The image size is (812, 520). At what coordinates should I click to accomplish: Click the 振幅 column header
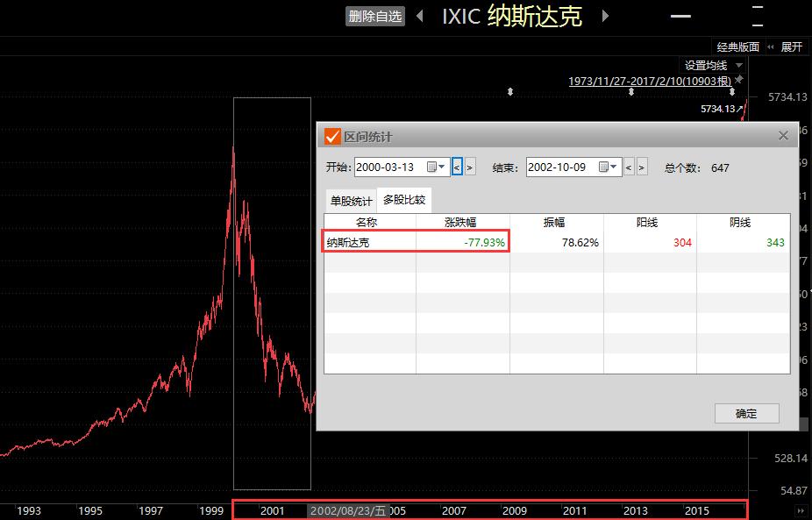coord(554,222)
